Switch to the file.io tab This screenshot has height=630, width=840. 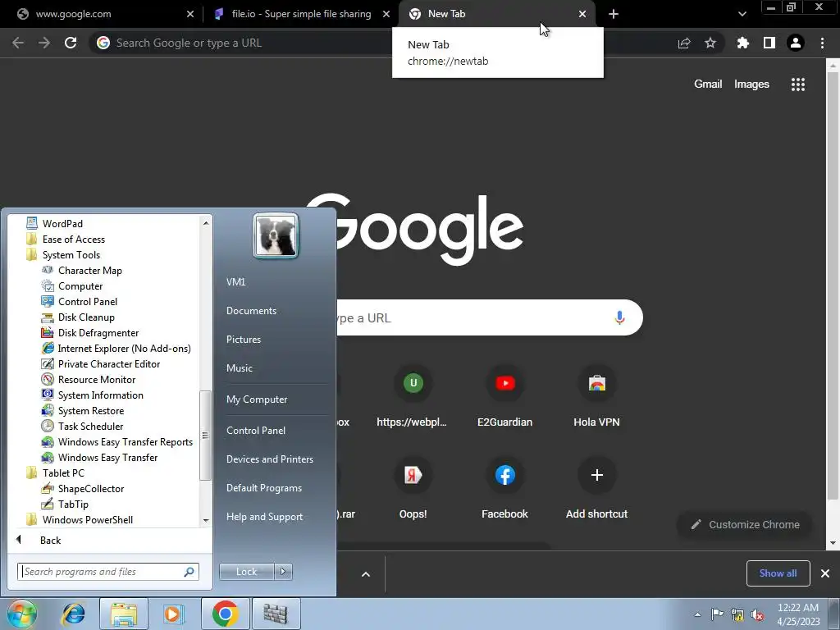[301, 14]
